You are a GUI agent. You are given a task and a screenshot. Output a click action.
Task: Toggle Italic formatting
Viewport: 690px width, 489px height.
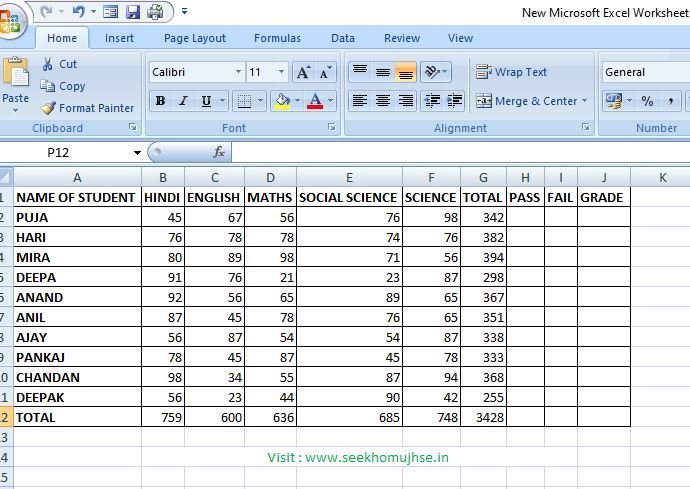[183, 101]
